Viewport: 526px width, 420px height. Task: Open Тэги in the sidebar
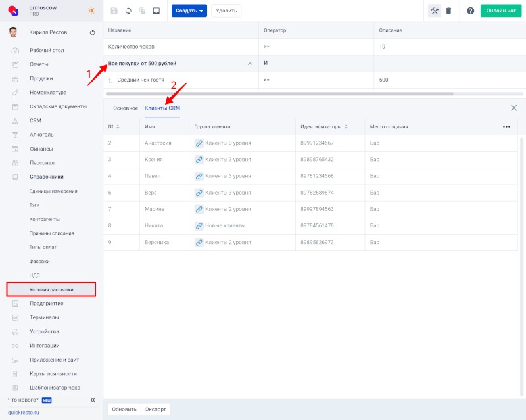click(34, 205)
